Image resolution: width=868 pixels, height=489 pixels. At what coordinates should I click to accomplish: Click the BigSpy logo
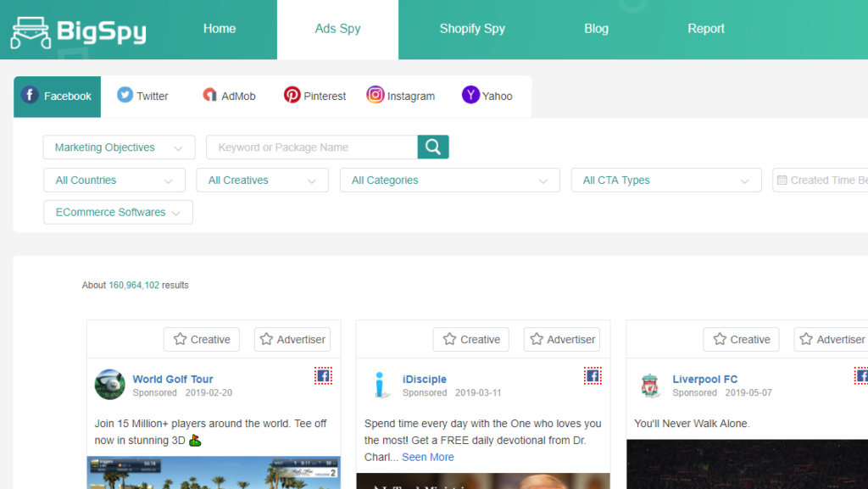pyautogui.click(x=79, y=32)
